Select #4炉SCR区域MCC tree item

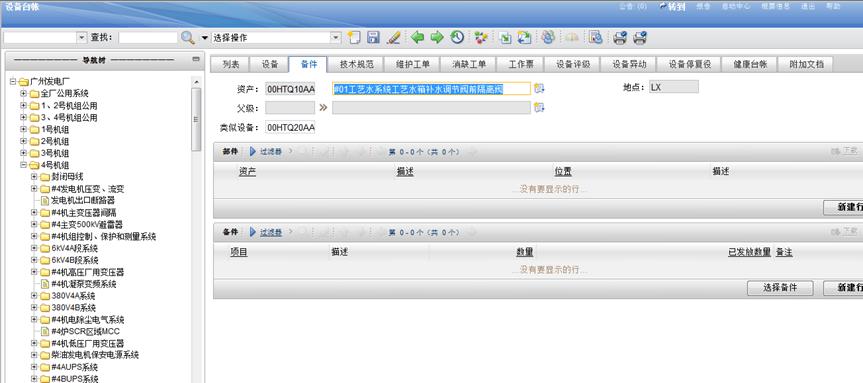tap(85, 331)
